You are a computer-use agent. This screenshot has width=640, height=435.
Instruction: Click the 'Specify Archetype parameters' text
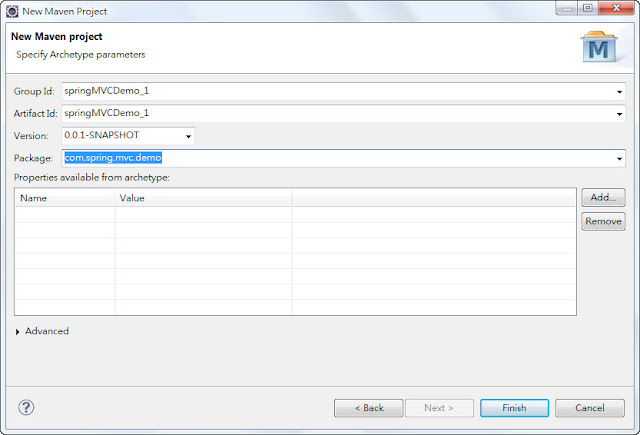click(x=81, y=55)
